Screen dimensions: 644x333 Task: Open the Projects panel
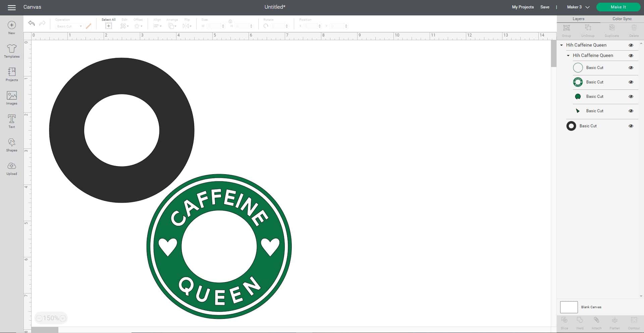(x=12, y=75)
